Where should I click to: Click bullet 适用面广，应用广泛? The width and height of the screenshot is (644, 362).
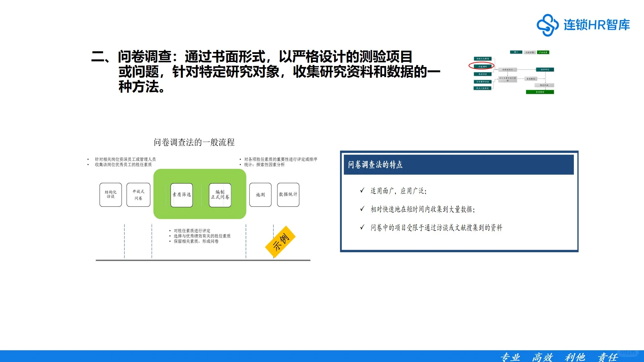[398, 191]
